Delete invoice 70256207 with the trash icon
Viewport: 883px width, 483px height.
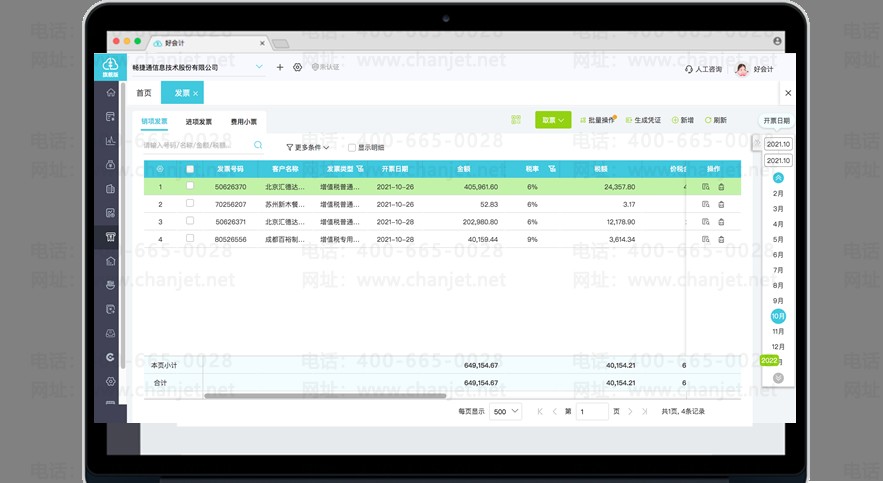[x=721, y=204]
